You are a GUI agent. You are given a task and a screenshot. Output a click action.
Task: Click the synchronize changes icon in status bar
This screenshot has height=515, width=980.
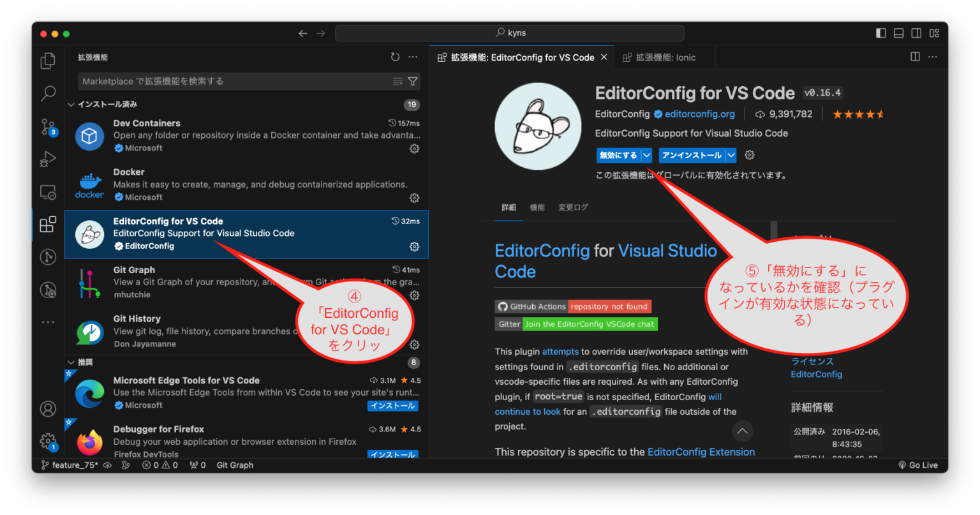coord(107,465)
